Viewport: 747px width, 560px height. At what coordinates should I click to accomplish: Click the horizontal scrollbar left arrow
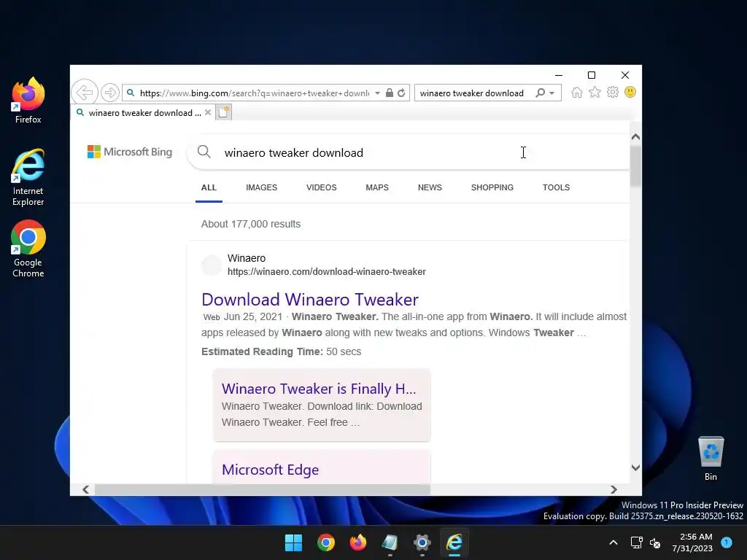point(86,489)
